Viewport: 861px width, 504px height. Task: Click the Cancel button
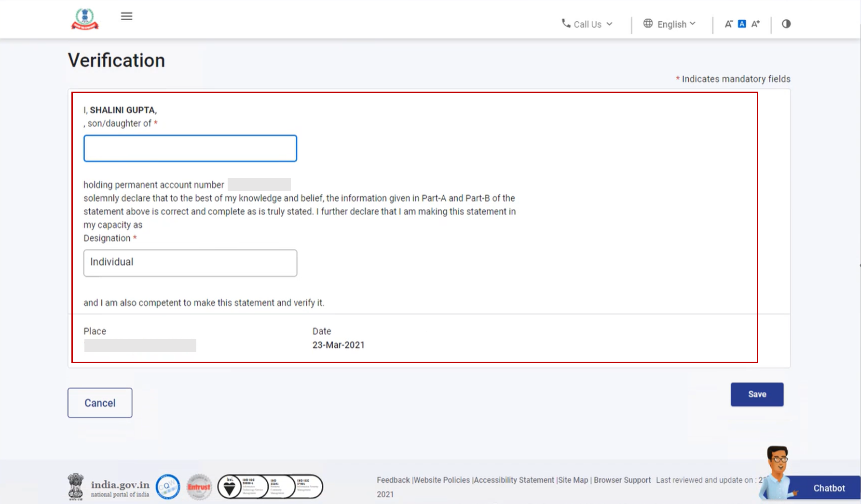[x=99, y=403]
